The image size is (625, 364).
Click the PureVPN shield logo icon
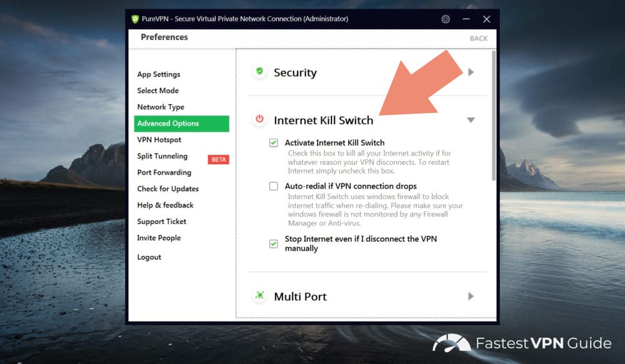(135, 19)
